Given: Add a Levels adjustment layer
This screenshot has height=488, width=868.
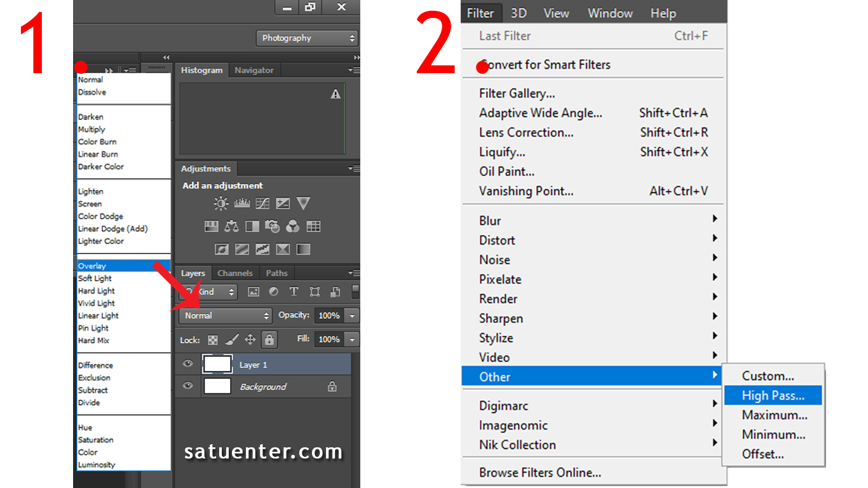Looking at the screenshot, I should click(241, 203).
